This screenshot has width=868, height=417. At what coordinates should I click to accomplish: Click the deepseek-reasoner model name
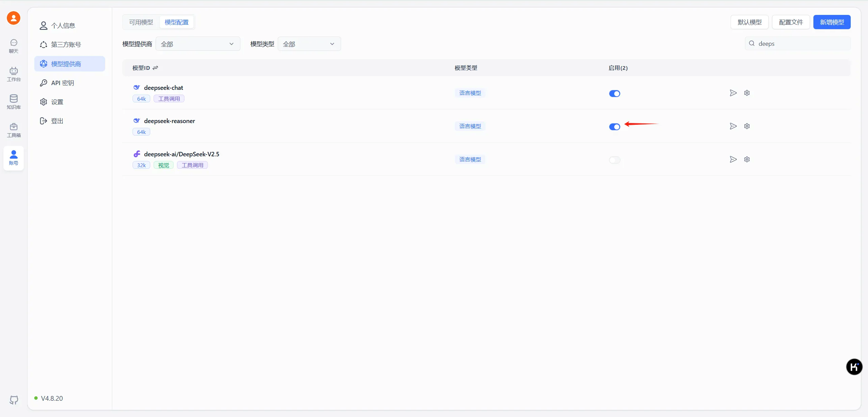click(170, 121)
